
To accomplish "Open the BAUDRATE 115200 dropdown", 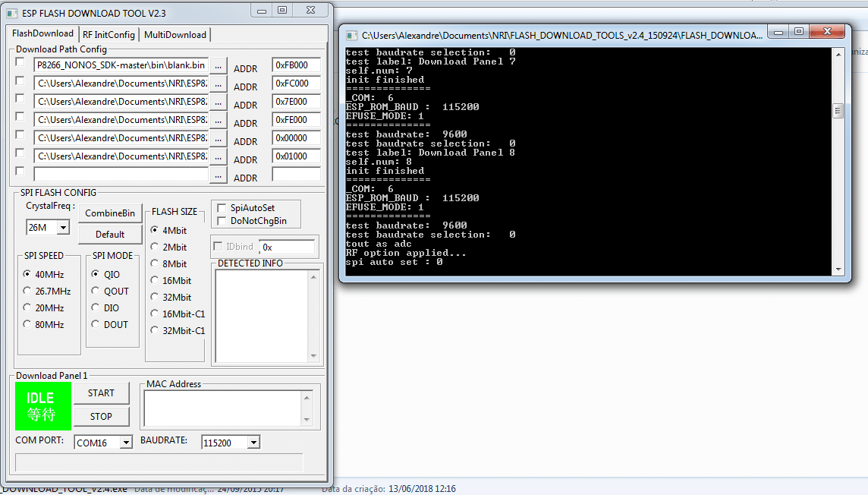I will pyautogui.click(x=253, y=443).
